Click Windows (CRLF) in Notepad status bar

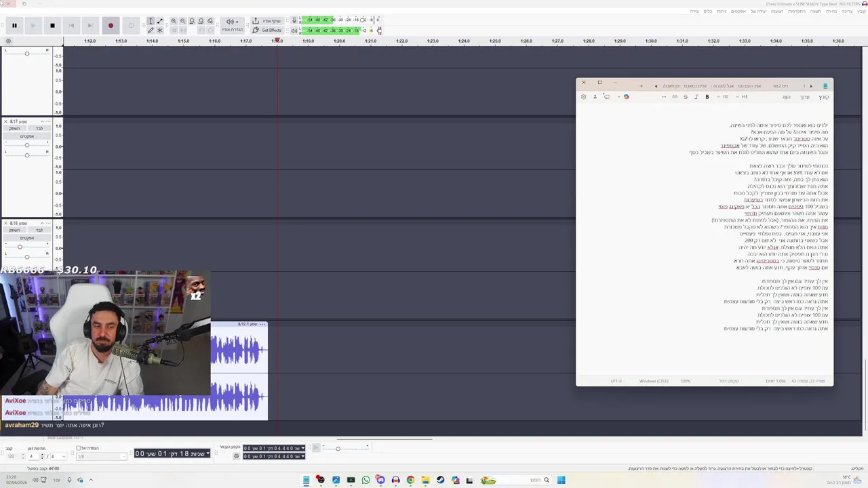pyautogui.click(x=654, y=381)
